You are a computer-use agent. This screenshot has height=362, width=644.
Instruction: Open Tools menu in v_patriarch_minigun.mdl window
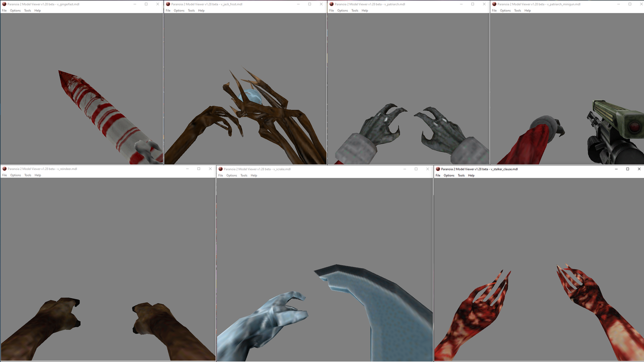[x=517, y=11]
